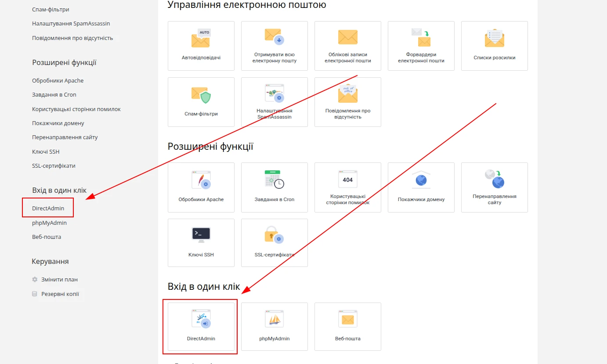The width and height of the screenshot is (607, 364).
Task: Click Змінити план sidebar link text
Action: (x=59, y=279)
